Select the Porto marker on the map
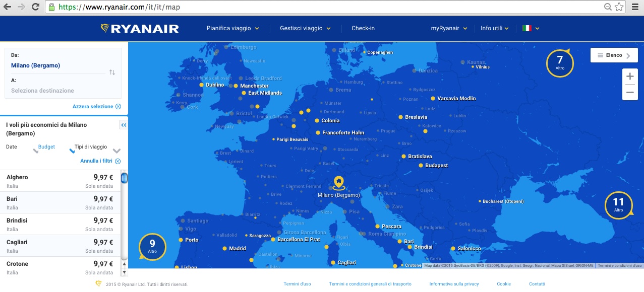The image size is (644, 292). (x=181, y=240)
